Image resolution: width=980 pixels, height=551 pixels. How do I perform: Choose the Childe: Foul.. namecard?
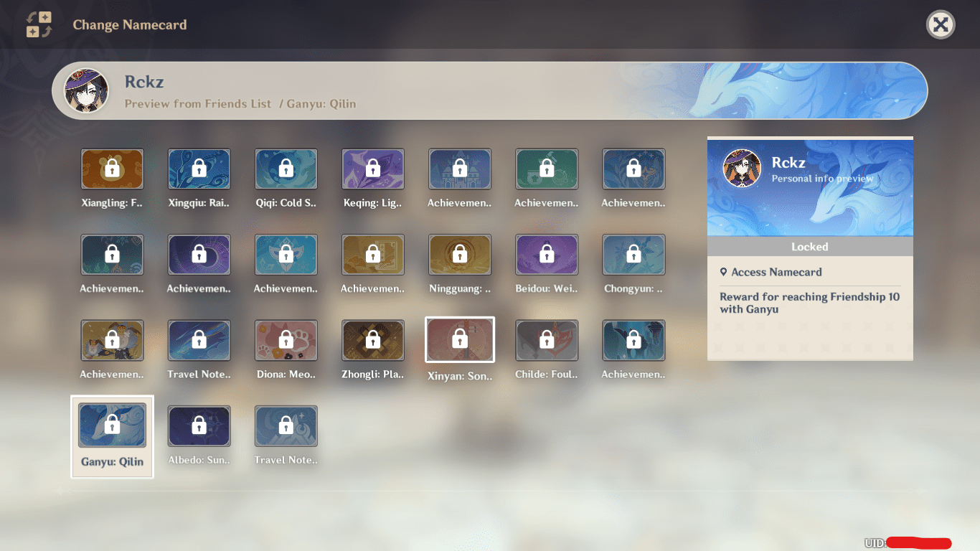point(547,340)
